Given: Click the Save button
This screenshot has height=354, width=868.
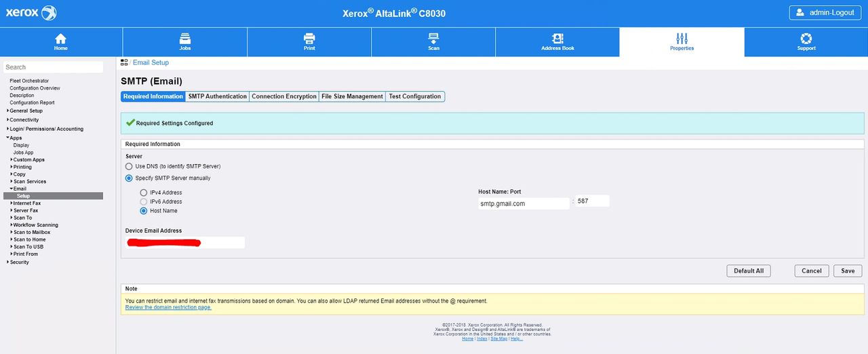Looking at the screenshot, I should coord(848,271).
